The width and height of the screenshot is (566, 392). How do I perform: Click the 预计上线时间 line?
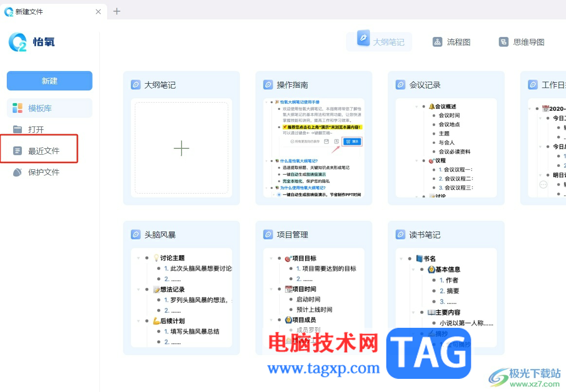314,309
